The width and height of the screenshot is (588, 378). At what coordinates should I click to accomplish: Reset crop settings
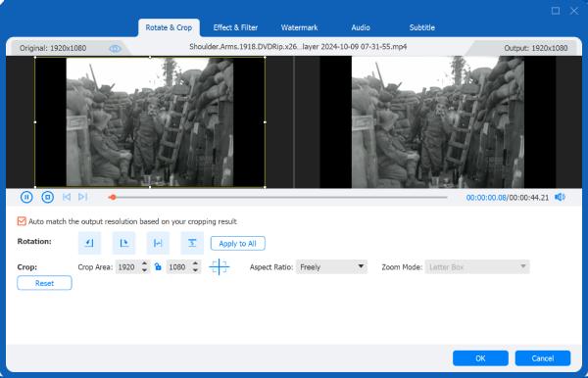(44, 283)
